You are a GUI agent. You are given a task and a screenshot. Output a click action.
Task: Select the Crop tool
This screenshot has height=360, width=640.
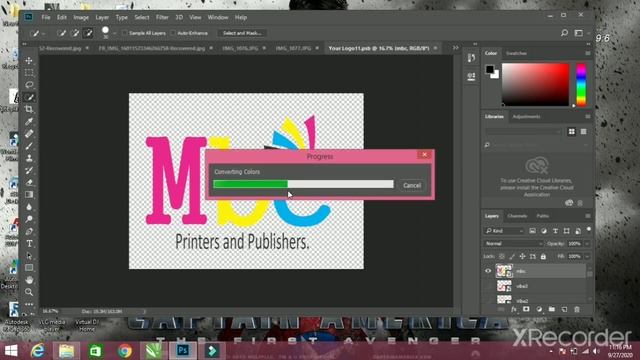click(x=29, y=109)
